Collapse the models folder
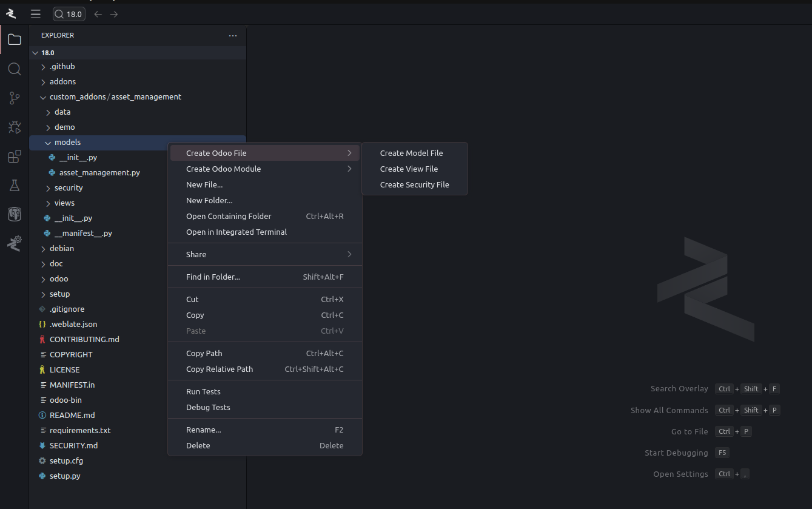 click(x=67, y=143)
